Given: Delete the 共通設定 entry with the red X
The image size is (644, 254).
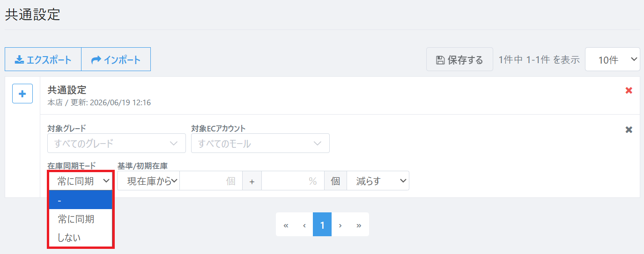Looking at the screenshot, I should coord(629,90).
